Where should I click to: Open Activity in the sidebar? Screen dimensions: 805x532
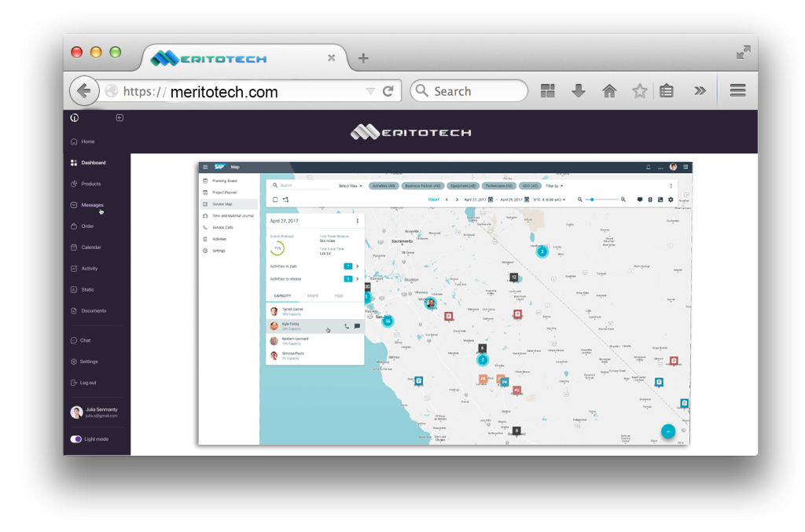(84, 268)
